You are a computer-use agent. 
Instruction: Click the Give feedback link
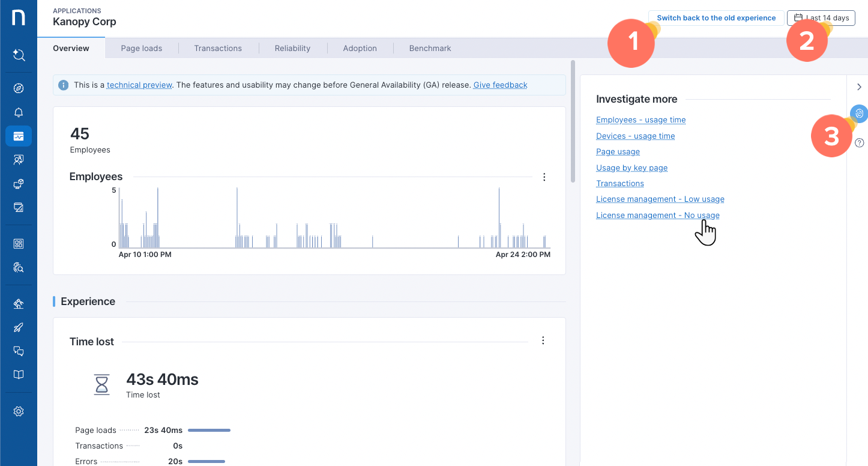click(500, 85)
